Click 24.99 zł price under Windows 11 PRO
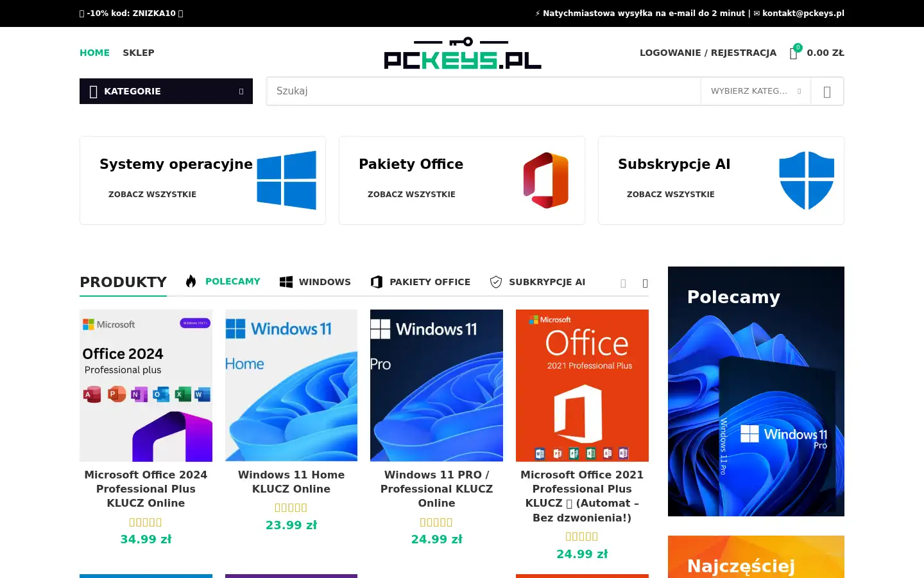Image resolution: width=924 pixels, height=578 pixels. [x=436, y=539]
